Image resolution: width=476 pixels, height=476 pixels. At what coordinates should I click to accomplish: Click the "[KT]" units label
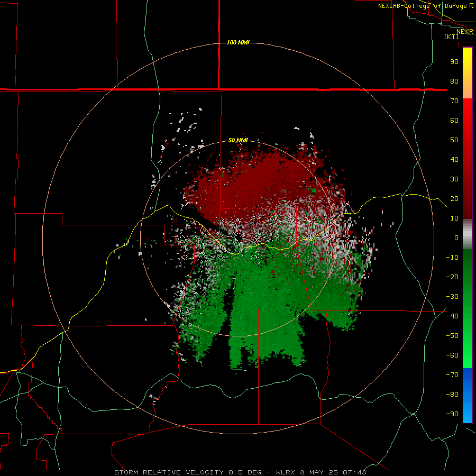[x=452, y=36]
